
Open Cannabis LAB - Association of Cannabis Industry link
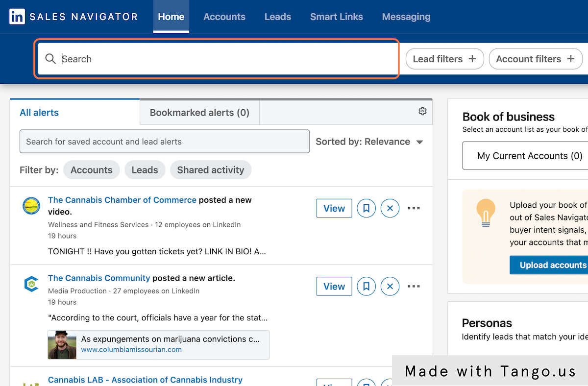coord(145,380)
